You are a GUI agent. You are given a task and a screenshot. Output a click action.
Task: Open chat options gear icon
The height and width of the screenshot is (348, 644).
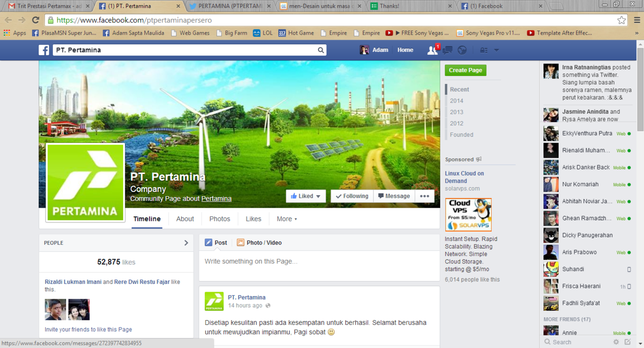[616, 342]
